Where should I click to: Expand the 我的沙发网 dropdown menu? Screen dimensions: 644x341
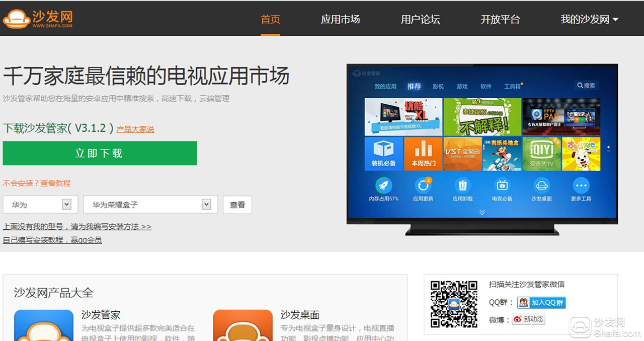coord(589,19)
